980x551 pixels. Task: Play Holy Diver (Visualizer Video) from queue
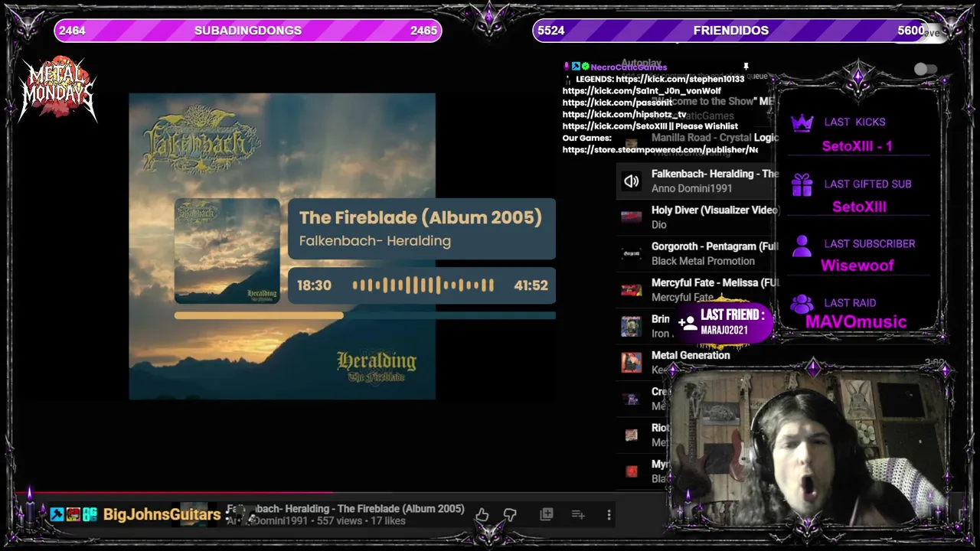click(715, 210)
